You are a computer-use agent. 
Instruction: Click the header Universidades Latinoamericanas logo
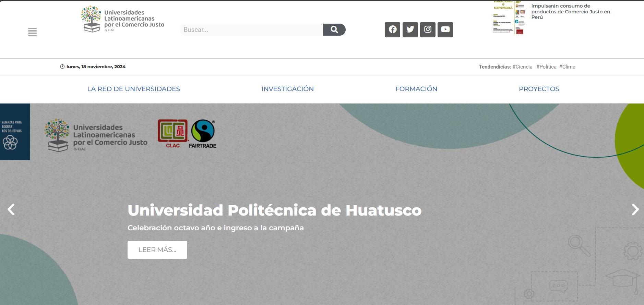(122, 19)
